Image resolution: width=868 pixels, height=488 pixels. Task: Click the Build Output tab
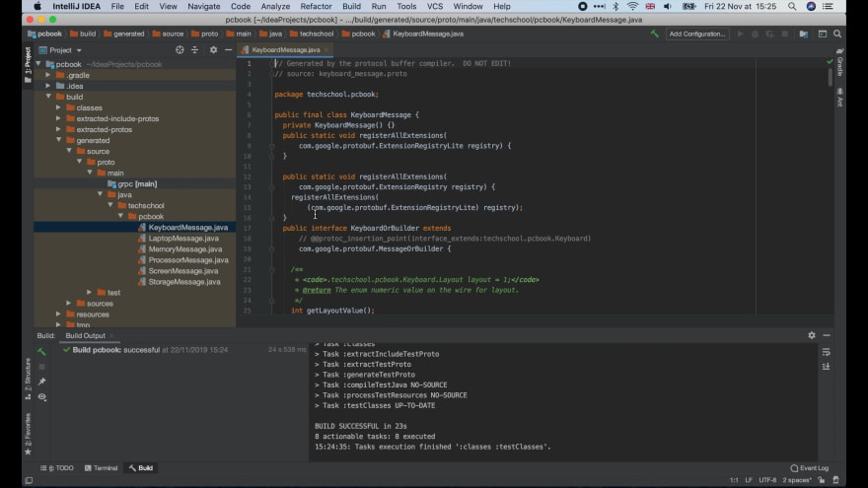85,335
